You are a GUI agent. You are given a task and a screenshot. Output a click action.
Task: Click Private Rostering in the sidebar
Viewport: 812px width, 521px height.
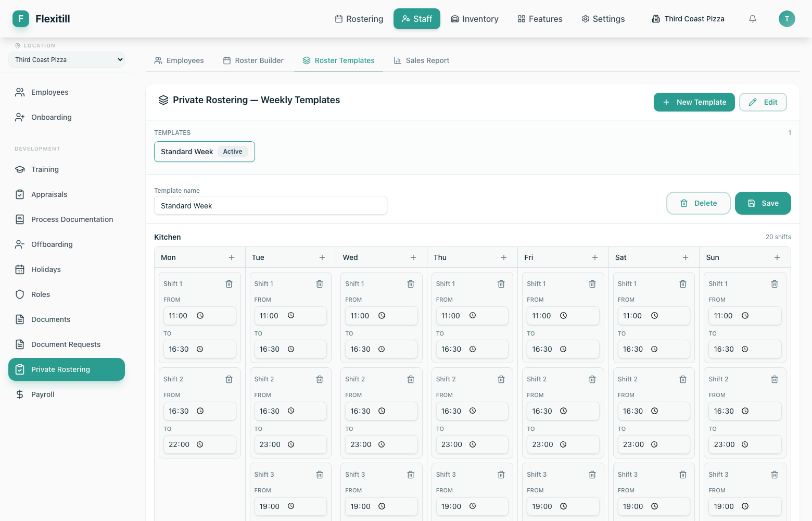67,369
